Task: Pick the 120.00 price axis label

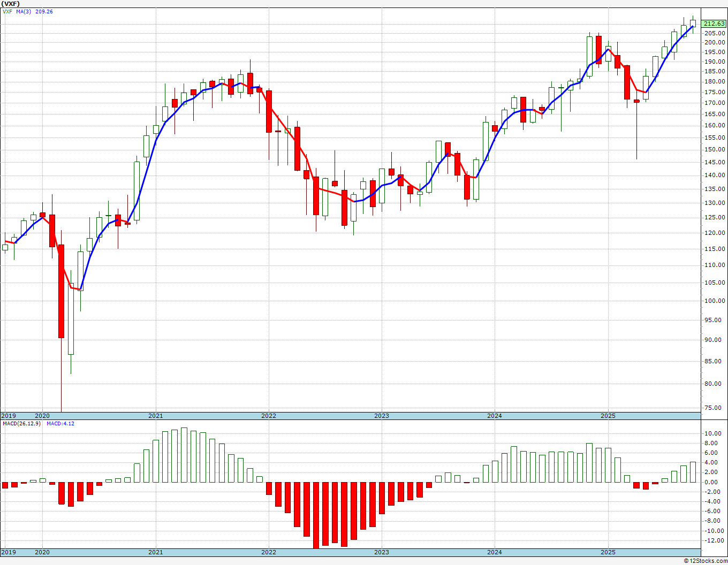Action: click(715, 233)
